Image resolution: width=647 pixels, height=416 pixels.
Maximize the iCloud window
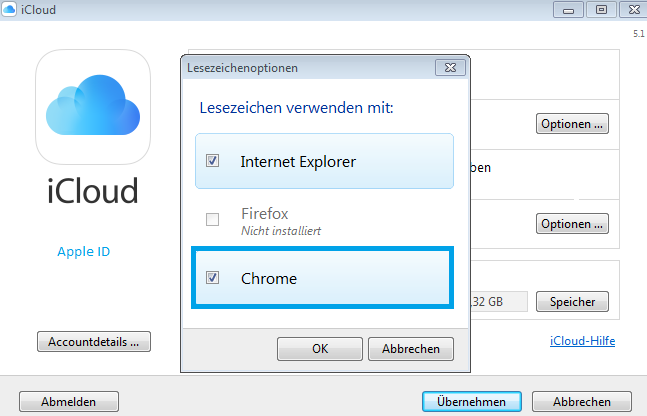tap(601, 9)
